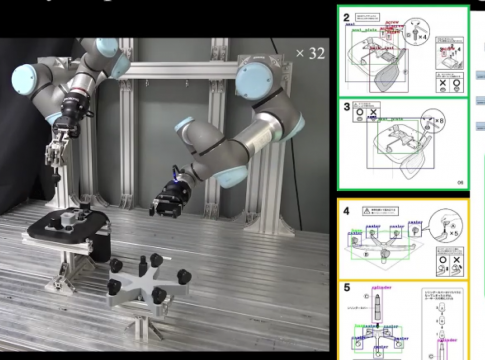The width and height of the screenshot is (485, 360).
Task: Select the step 4 manual panel number
Action: (346, 211)
